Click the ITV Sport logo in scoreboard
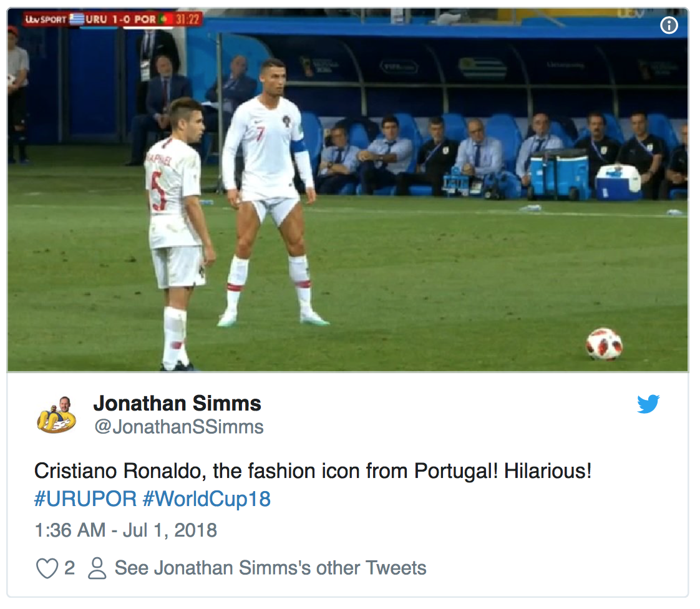700x609 pixels. coord(46,19)
